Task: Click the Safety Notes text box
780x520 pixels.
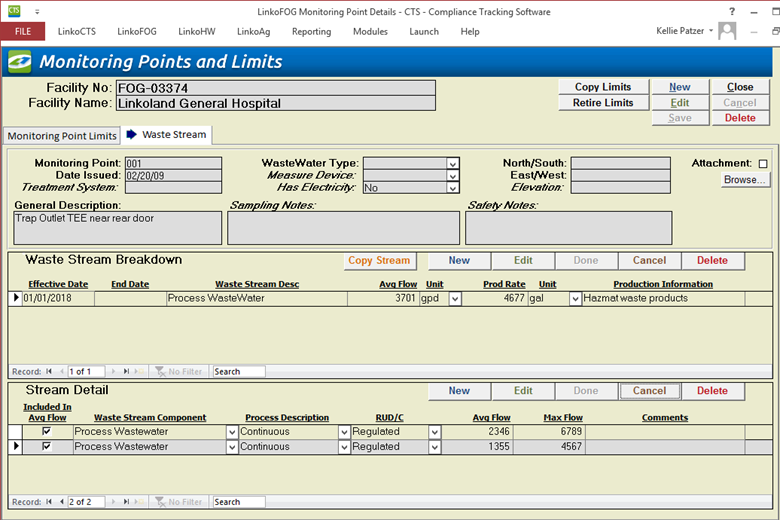Action: (x=569, y=228)
